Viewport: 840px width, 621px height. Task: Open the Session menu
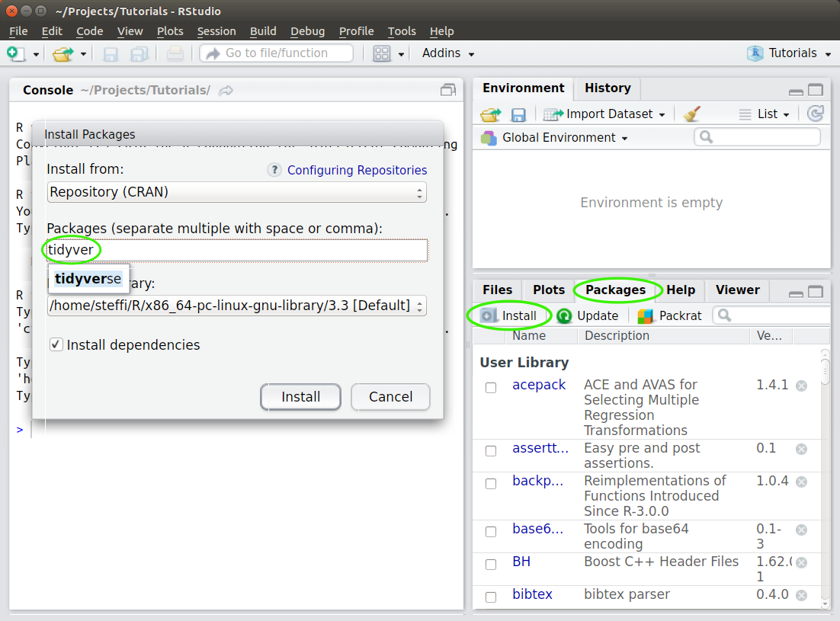click(216, 31)
